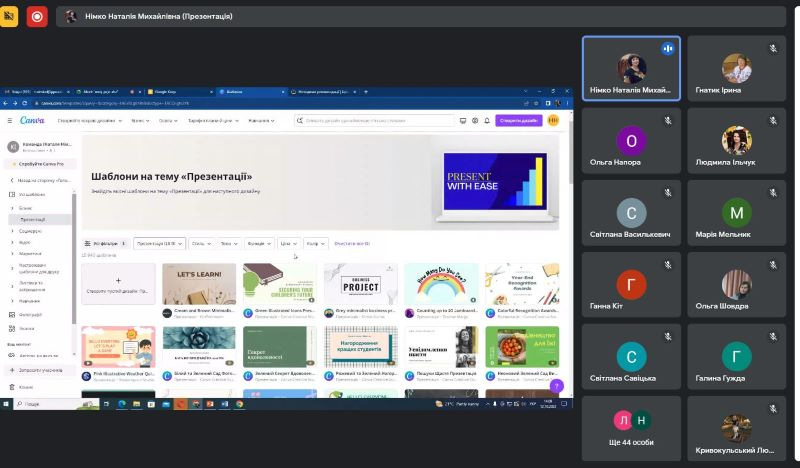This screenshot has height=468, width=800.
Task: Click muted mic icon on Галина Гужда tile
Action: (773, 336)
